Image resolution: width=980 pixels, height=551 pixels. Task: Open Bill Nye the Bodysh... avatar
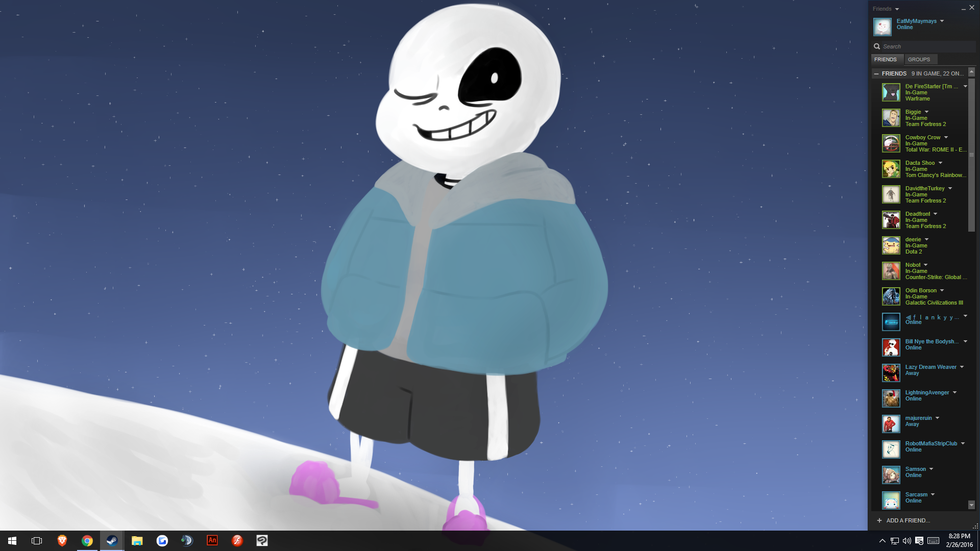(891, 347)
